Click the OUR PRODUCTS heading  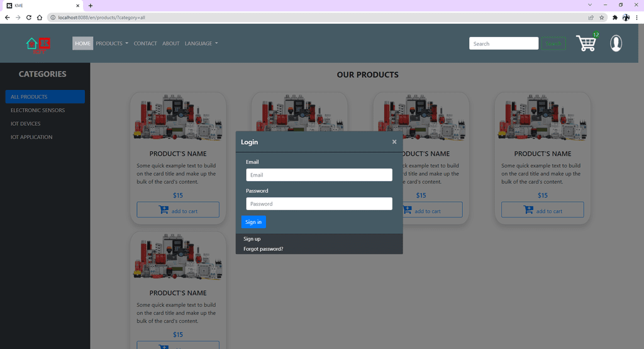point(367,75)
